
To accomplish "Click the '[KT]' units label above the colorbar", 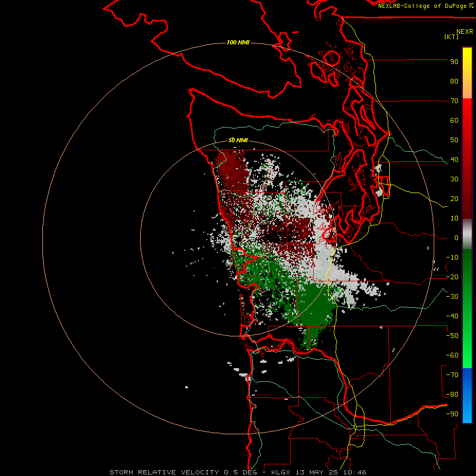I will coord(451,36).
